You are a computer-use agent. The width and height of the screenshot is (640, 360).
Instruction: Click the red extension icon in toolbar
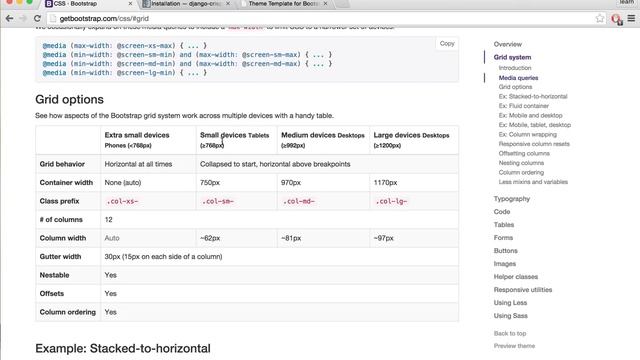click(616, 19)
